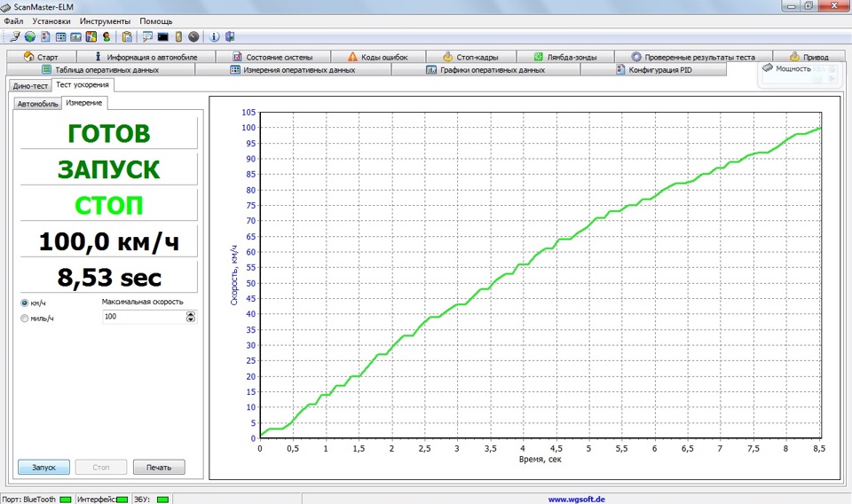Click the bar chart toolbar icon
The height and width of the screenshot is (504, 852).
[x=75, y=36]
